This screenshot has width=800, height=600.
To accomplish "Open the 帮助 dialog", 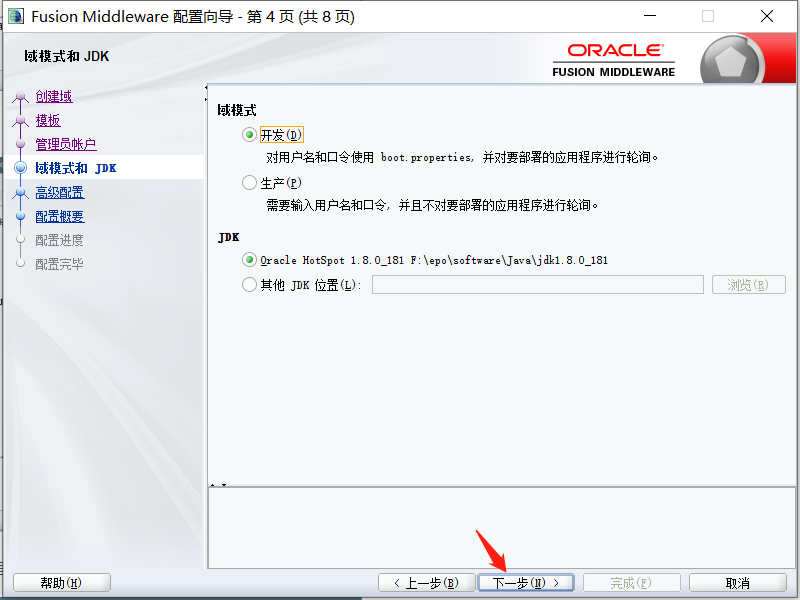I will tap(61, 581).
